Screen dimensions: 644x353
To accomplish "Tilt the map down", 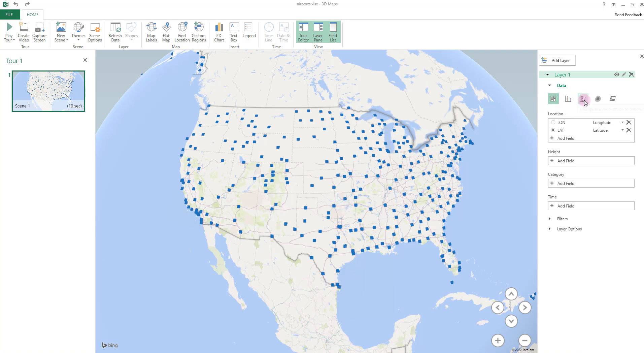I will pyautogui.click(x=511, y=321).
